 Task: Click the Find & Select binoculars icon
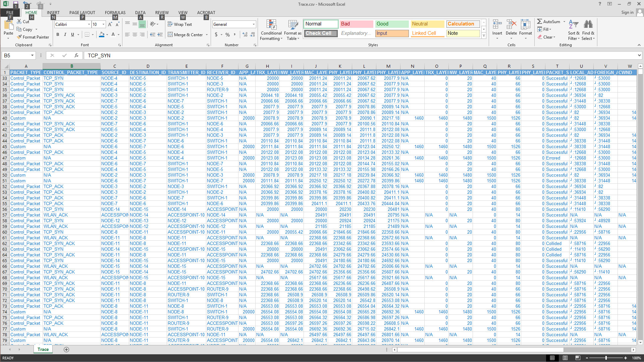588,25
